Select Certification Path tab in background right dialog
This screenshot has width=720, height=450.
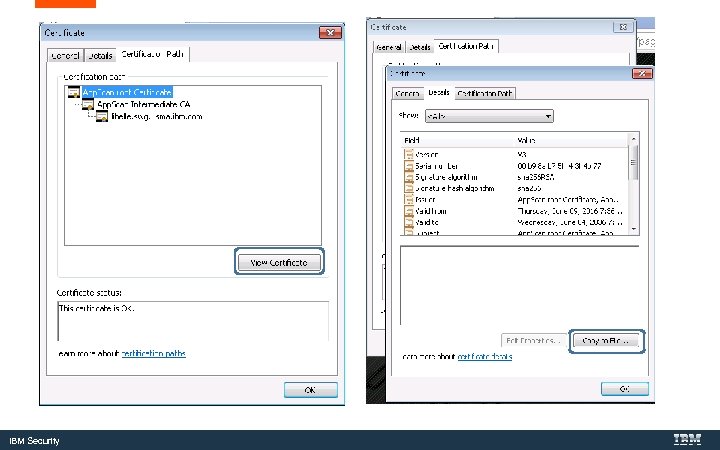(x=466, y=46)
